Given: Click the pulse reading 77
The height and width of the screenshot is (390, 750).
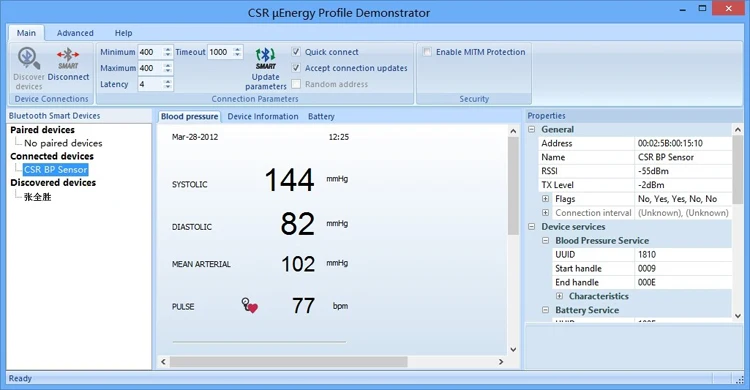Looking at the screenshot, I should click(x=303, y=306).
